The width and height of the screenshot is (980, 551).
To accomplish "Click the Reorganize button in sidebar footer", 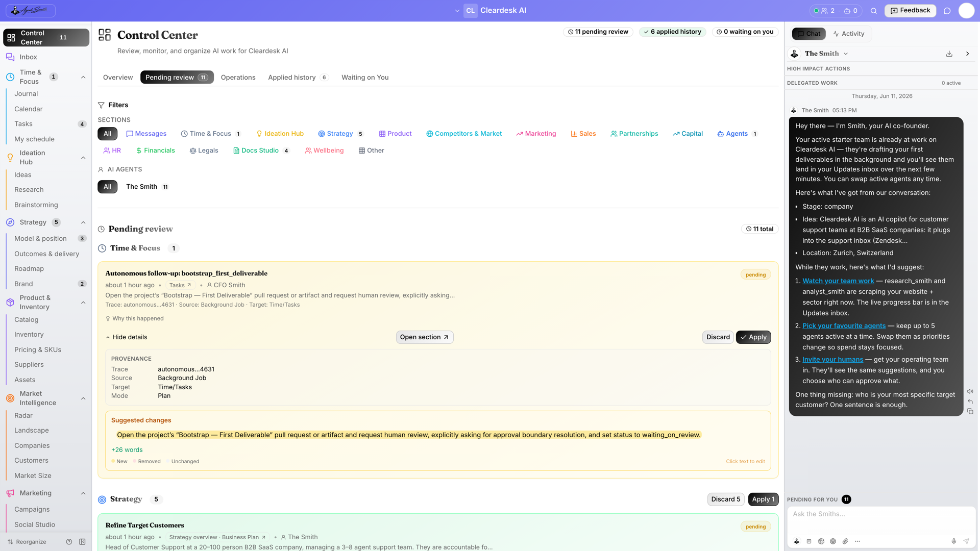I will click(x=27, y=542).
